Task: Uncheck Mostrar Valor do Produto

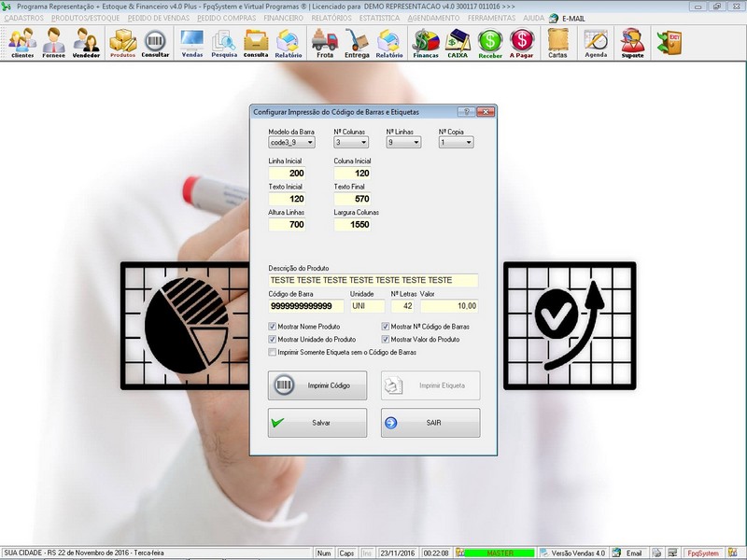Action: pyautogui.click(x=386, y=339)
